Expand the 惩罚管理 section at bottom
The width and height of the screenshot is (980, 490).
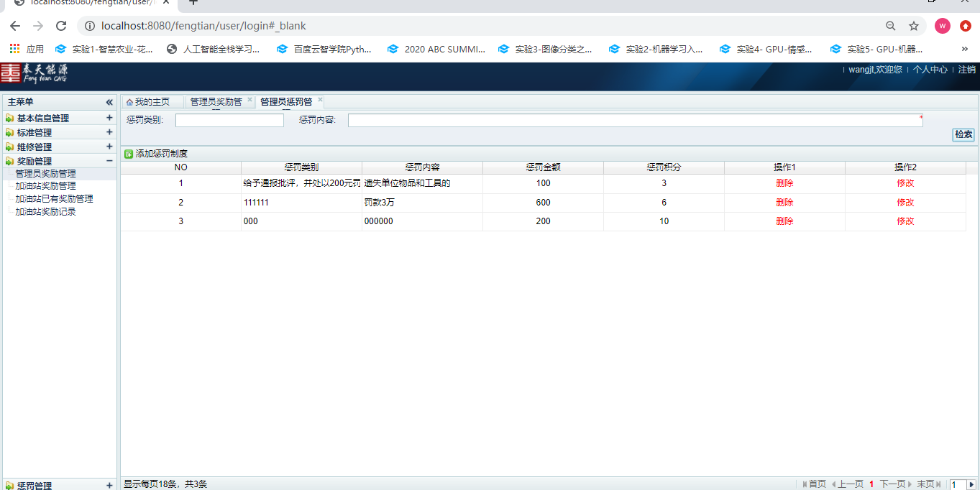coord(109,486)
